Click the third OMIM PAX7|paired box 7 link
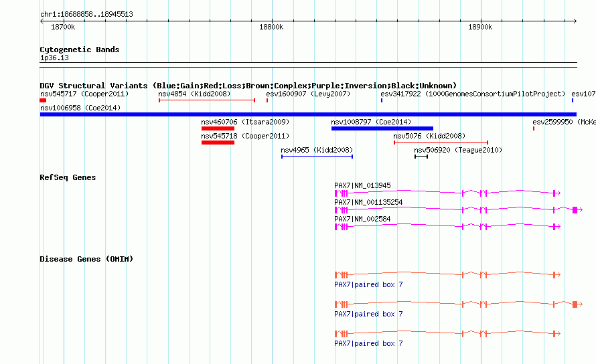This screenshot has height=364, width=596. (x=368, y=343)
